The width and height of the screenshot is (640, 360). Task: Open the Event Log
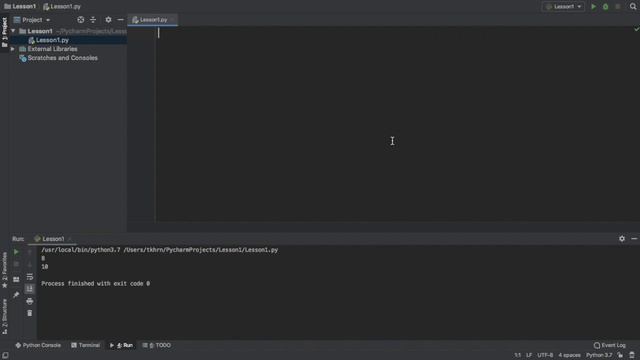pos(609,345)
